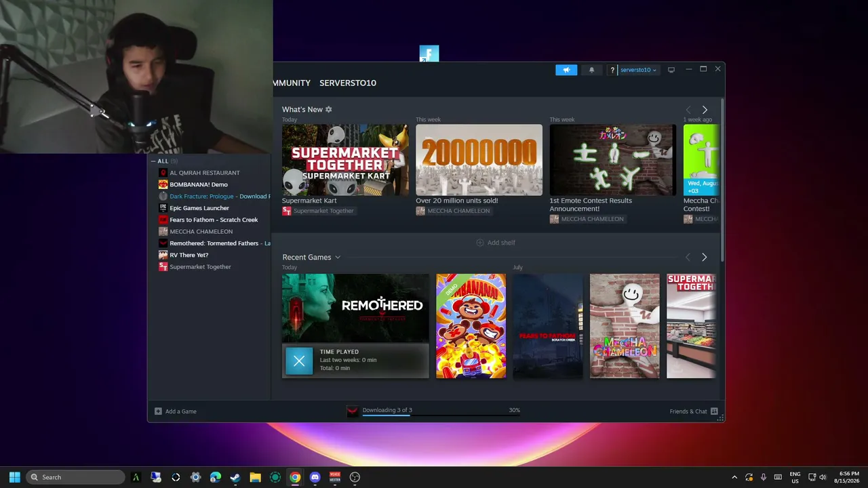Open the Friends & Chat grid icon
The image size is (868, 488).
tap(714, 411)
